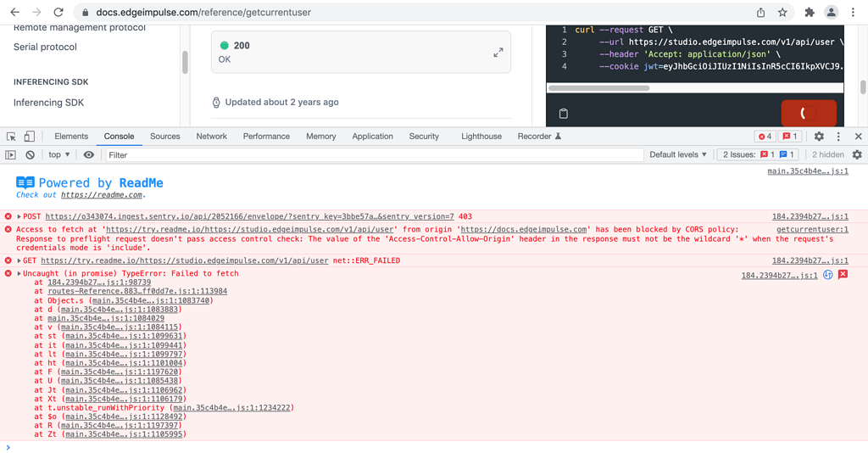Select the Console tab
The height and width of the screenshot is (453, 868).
[119, 137]
